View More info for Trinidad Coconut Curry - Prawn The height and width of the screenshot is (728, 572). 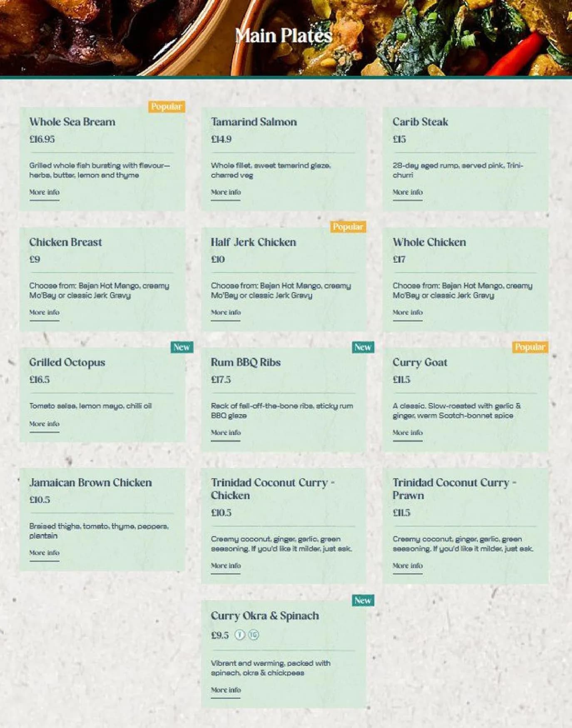pos(408,566)
